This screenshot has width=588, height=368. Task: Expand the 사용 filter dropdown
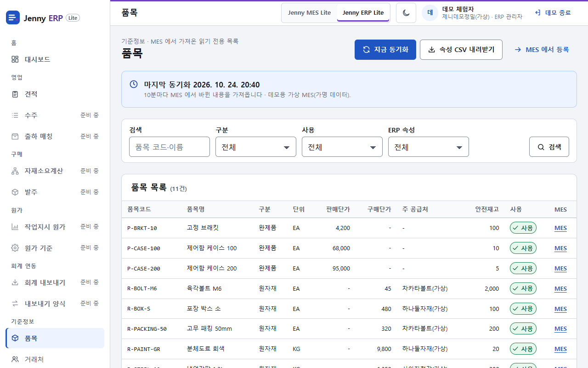(342, 147)
